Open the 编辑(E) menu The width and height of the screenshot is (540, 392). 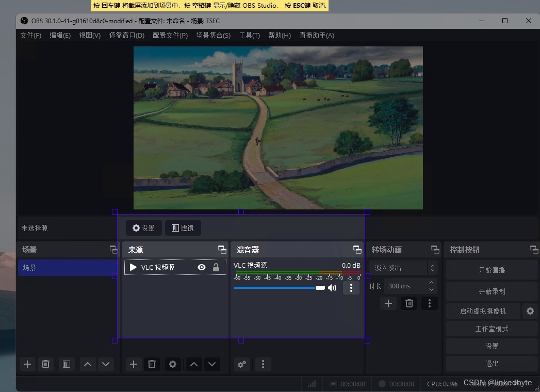(60, 36)
